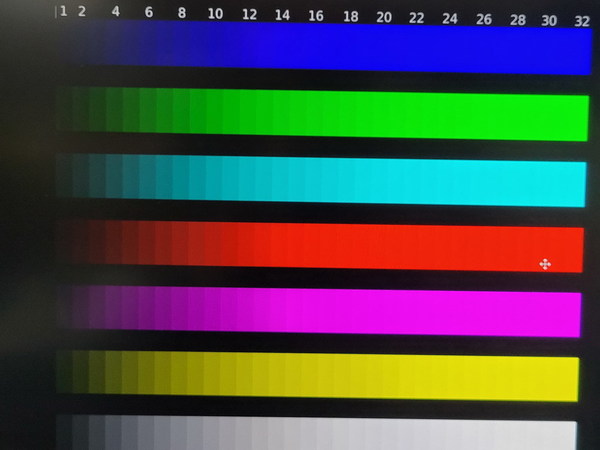Image resolution: width=600 pixels, height=450 pixels.
Task: Select the cyan swatch under column 22
Action: (413, 181)
